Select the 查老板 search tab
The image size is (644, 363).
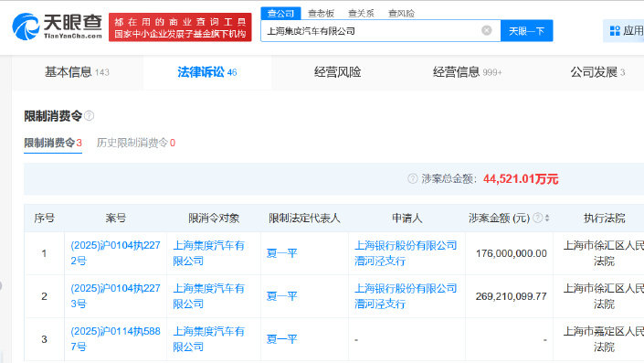[x=321, y=13]
